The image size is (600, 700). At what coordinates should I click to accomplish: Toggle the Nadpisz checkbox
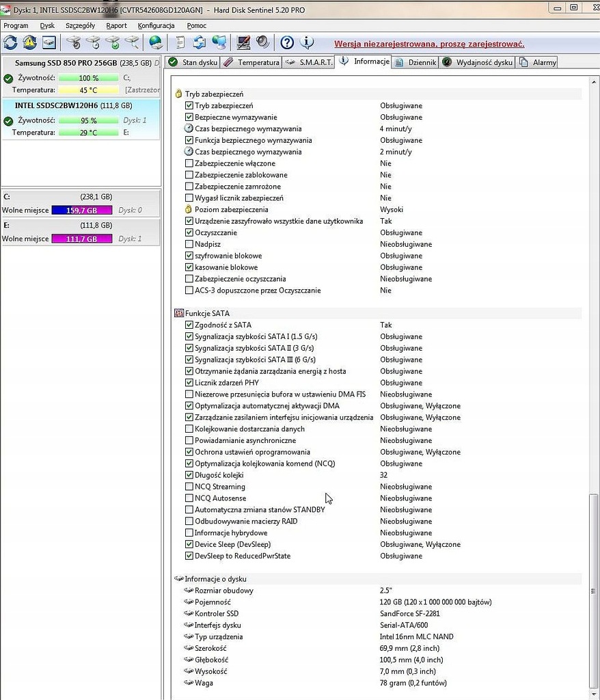189,244
